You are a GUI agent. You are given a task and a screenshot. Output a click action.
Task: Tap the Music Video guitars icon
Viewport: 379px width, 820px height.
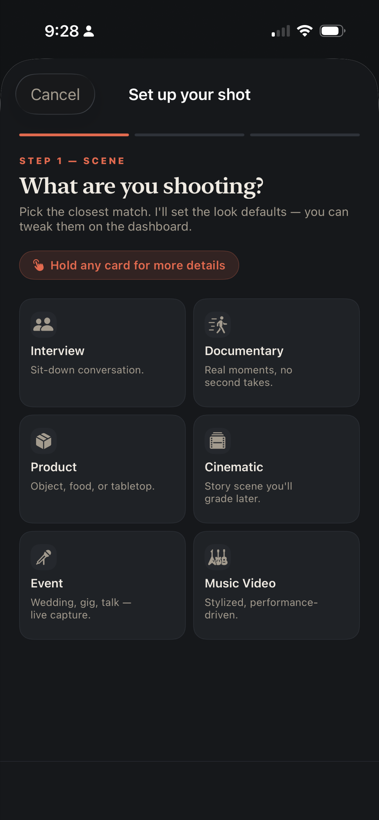coord(217,557)
